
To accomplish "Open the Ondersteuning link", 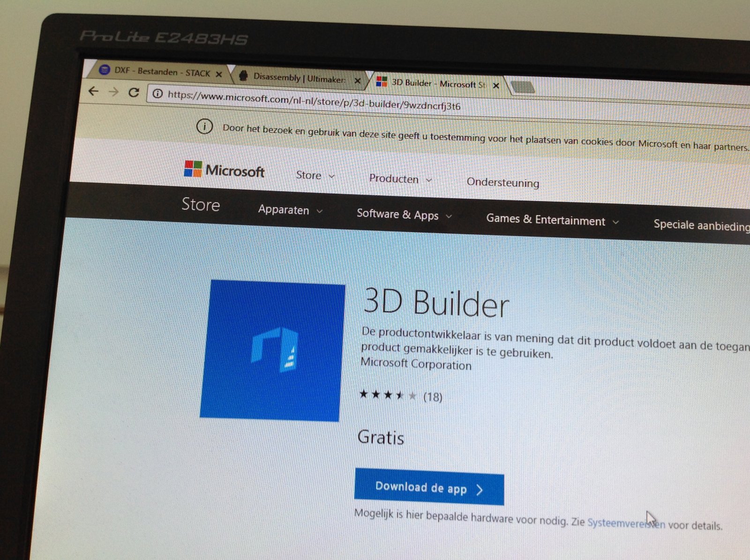I will (x=503, y=182).
